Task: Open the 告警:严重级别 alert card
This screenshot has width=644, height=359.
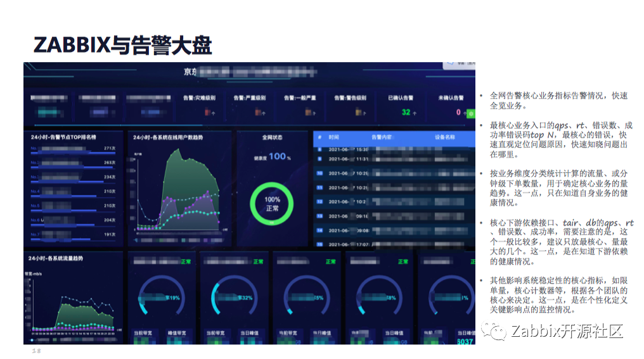Action: click(250, 106)
